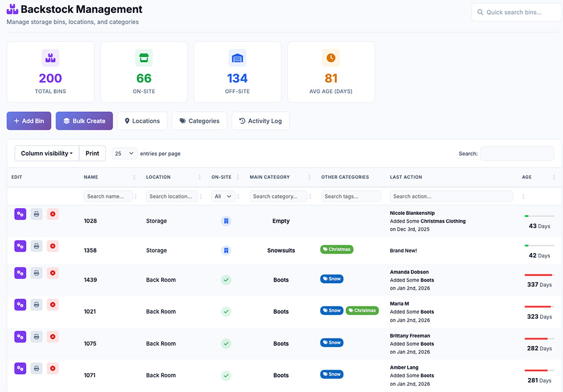
Task: Toggle the green on-site check for bin 1021
Action: (x=226, y=312)
